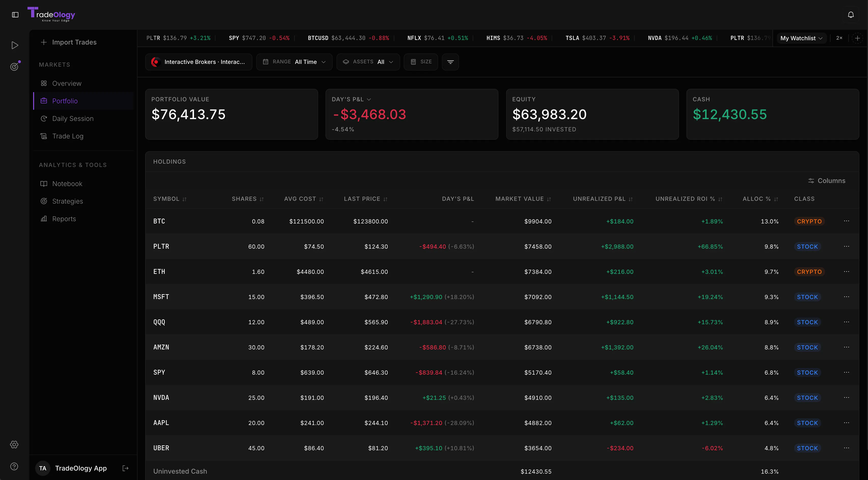This screenshot has height=480, width=868.
Task: Open the filter lines icon button
Action: [450, 62]
